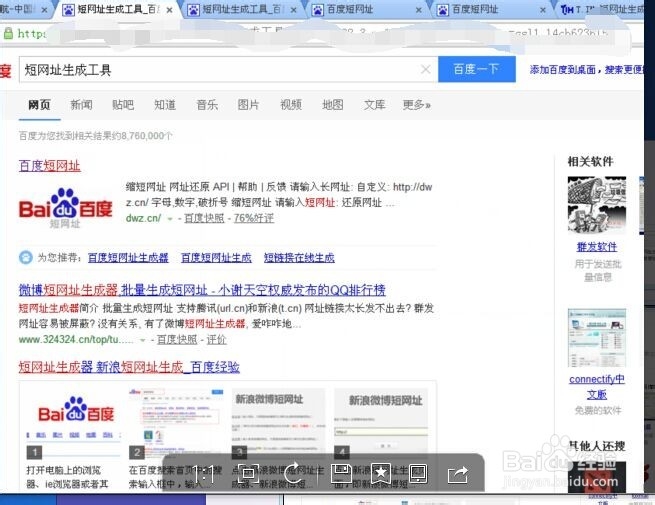Save the image using the floppy disk icon
This screenshot has height=505, width=655.
click(341, 474)
